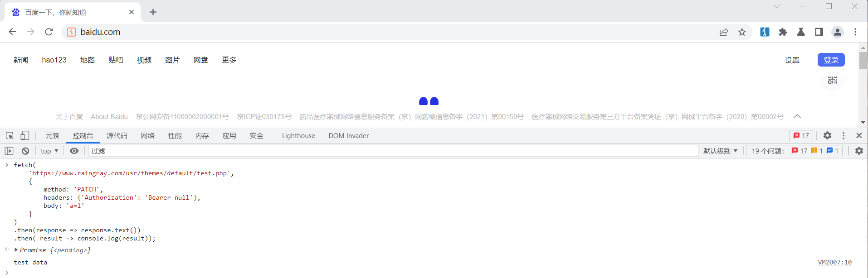Click the site info icon beside baidu.com
The height and width of the screenshot is (278, 868).
pos(71,32)
